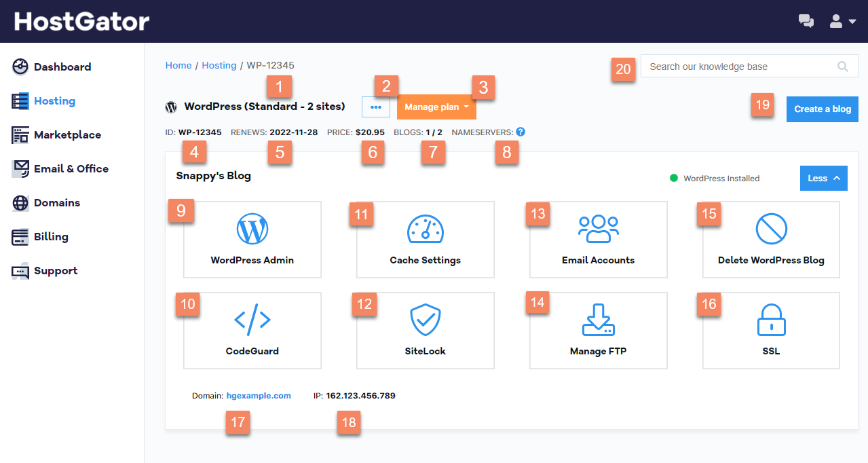The image size is (868, 463).
Task: Click the HostGator logo
Action: click(x=81, y=21)
